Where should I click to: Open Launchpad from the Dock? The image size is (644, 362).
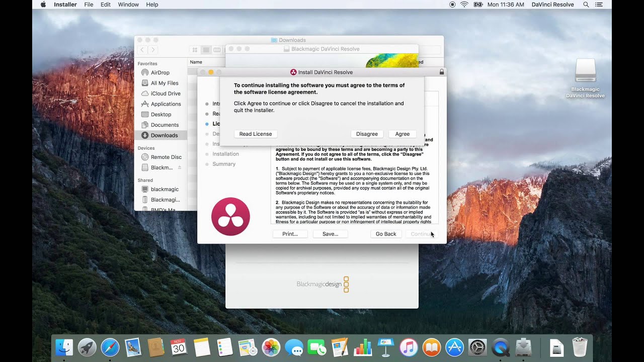click(x=87, y=347)
